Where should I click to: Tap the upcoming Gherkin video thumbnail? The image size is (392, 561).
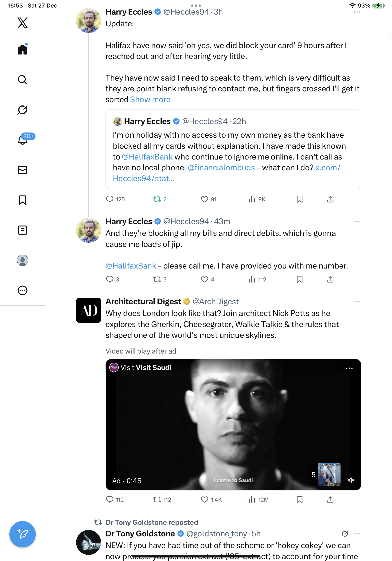pos(329,475)
